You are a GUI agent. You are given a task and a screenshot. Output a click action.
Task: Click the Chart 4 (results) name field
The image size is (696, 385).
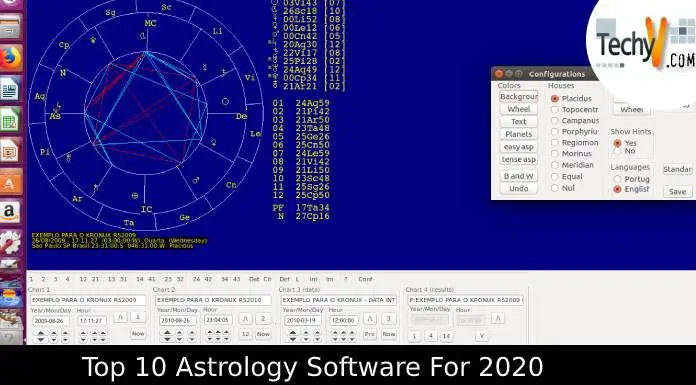[465, 300]
